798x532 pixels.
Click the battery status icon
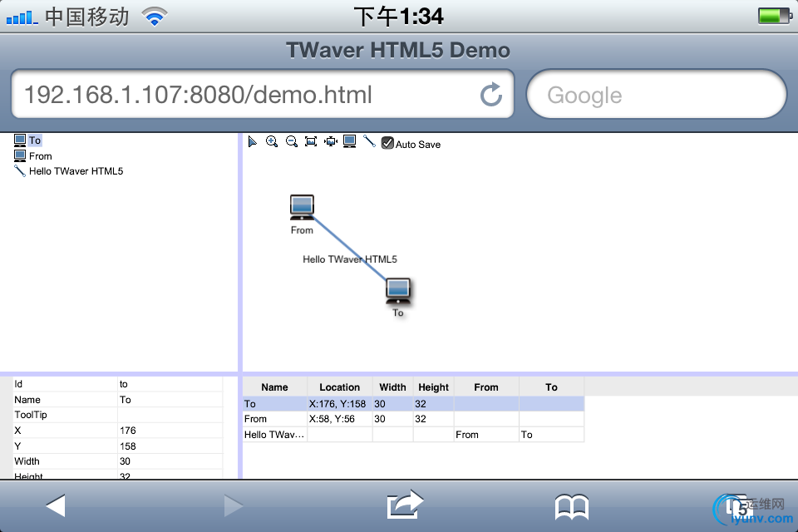tap(775, 16)
